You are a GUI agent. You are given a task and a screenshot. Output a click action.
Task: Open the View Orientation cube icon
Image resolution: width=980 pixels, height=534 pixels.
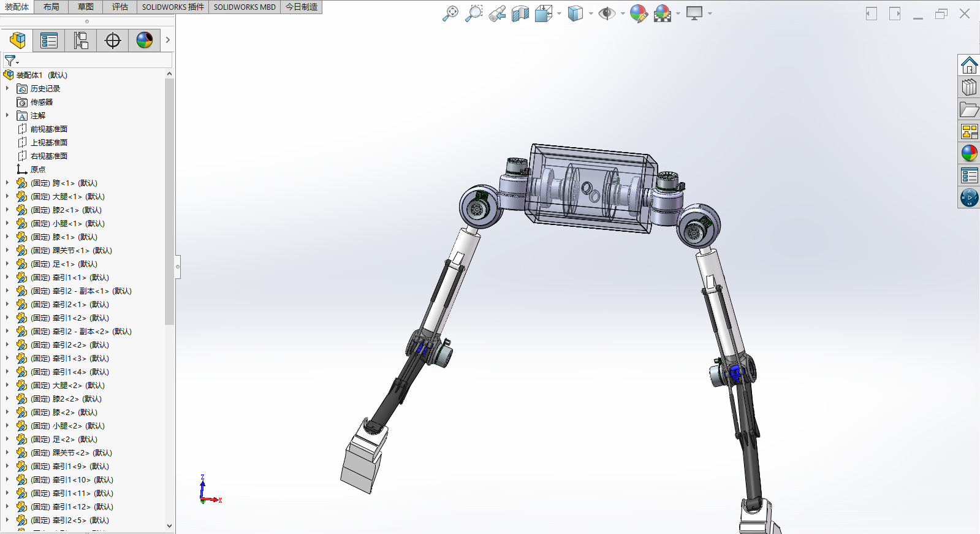coord(543,13)
